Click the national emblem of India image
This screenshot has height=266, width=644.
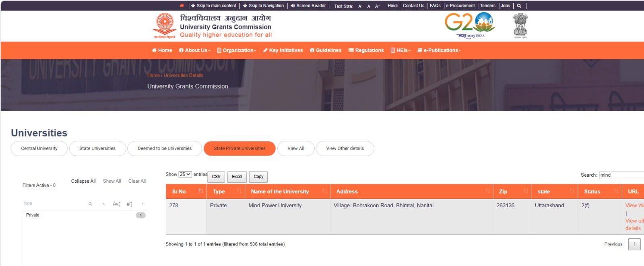point(520,26)
